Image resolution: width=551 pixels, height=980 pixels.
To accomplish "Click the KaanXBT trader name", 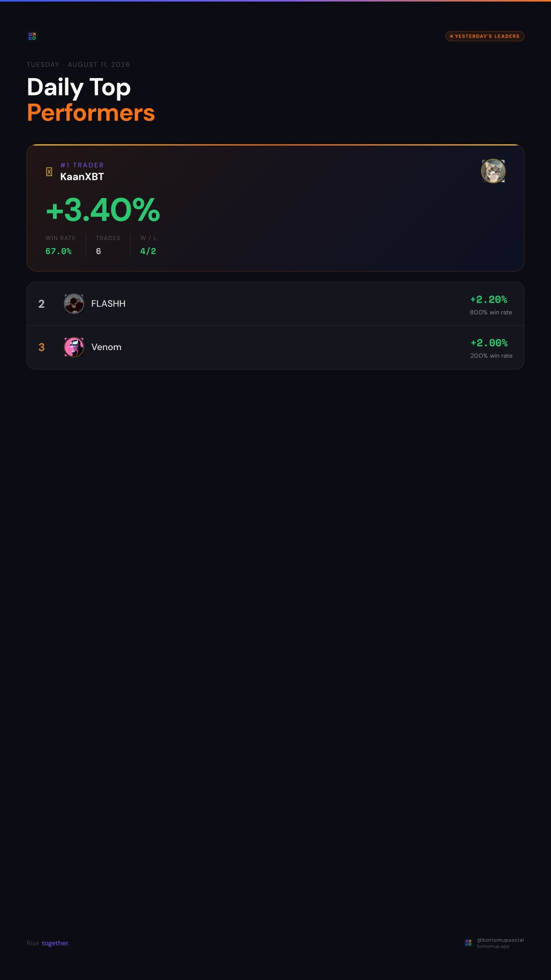I will pyautogui.click(x=82, y=177).
